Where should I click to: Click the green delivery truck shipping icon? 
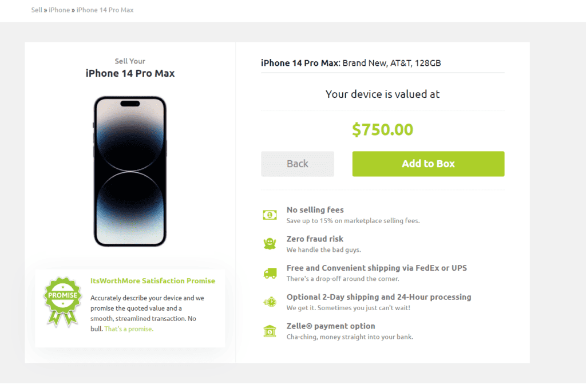[270, 272]
